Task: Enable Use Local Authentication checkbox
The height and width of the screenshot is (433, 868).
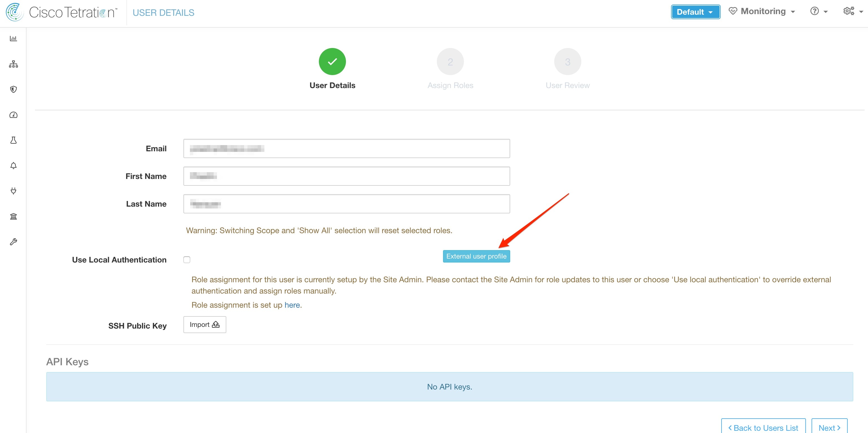Action: click(x=187, y=260)
